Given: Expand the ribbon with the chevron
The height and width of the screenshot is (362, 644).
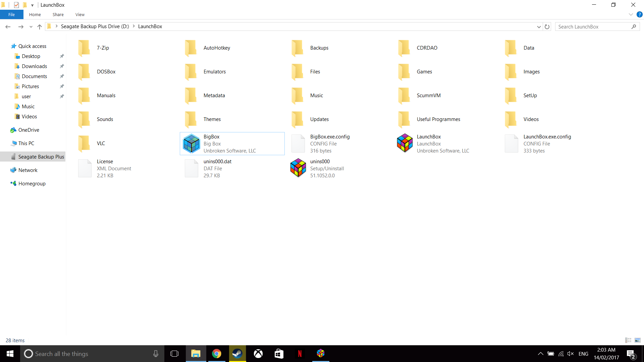Looking at the screenshot, I should [x=631, y=14].
